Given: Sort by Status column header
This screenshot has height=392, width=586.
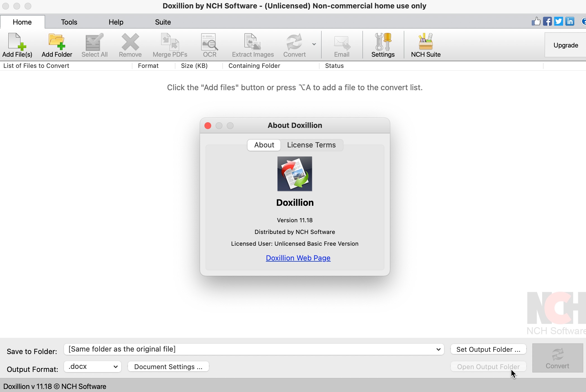Looking at the screenshot, I should coord(431,66).
